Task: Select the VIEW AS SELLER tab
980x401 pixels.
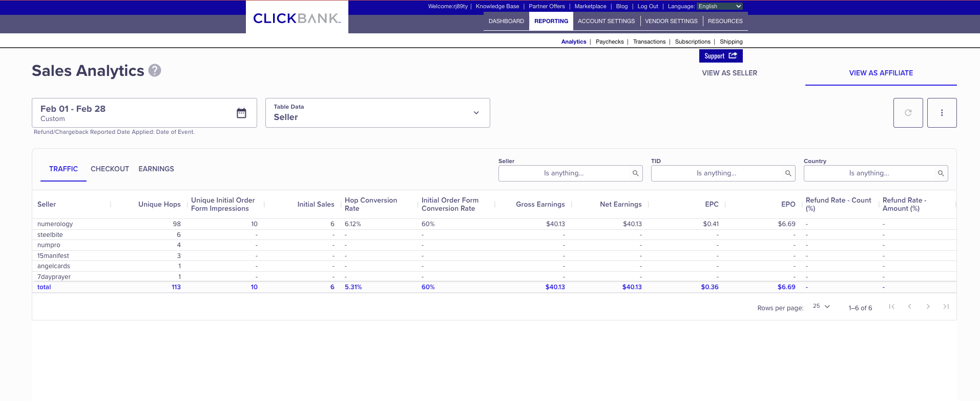Action: click(x=729, y=73)
